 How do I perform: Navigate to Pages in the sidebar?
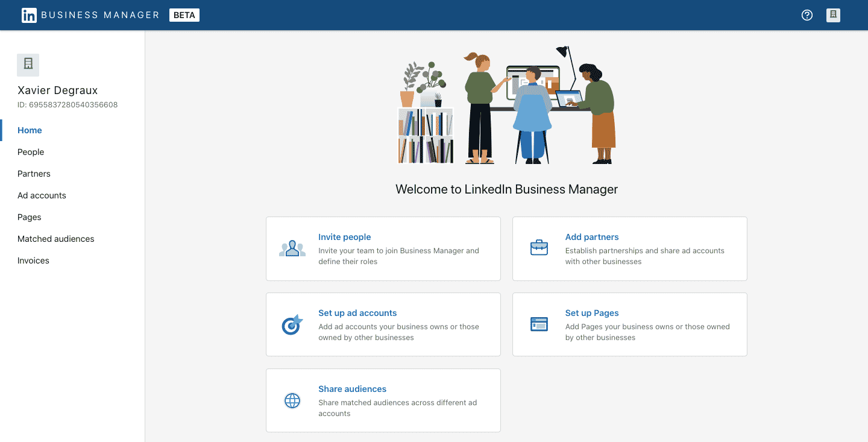coord(30,217)
